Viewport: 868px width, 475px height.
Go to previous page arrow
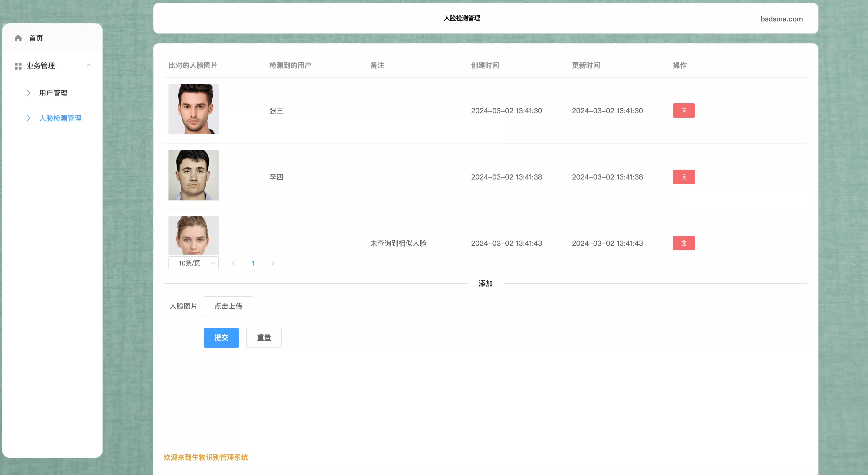click(234, 263)
